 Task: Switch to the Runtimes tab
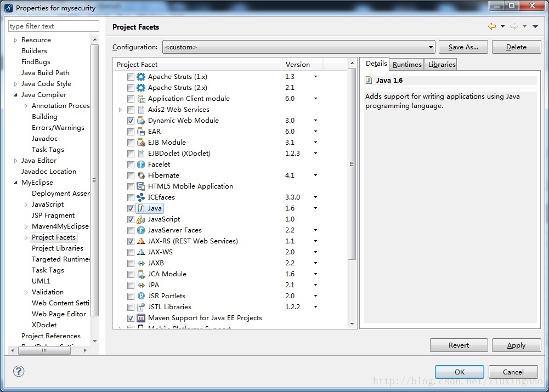click(x=407, y=64)
